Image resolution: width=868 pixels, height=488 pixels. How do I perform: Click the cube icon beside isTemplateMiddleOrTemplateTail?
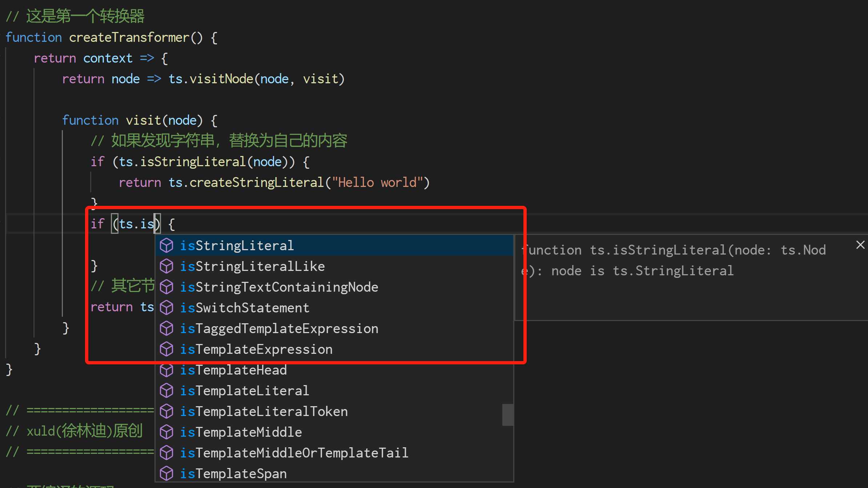[166, 453]
